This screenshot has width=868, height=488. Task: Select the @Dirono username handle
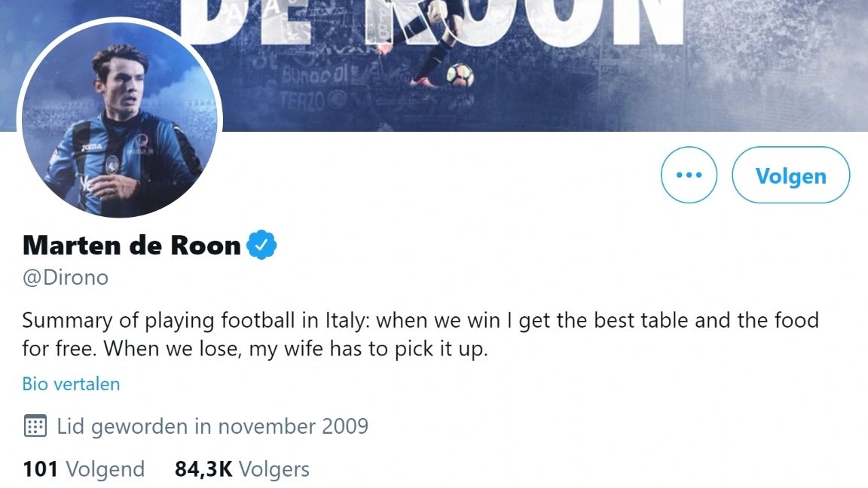pos(66,278)
